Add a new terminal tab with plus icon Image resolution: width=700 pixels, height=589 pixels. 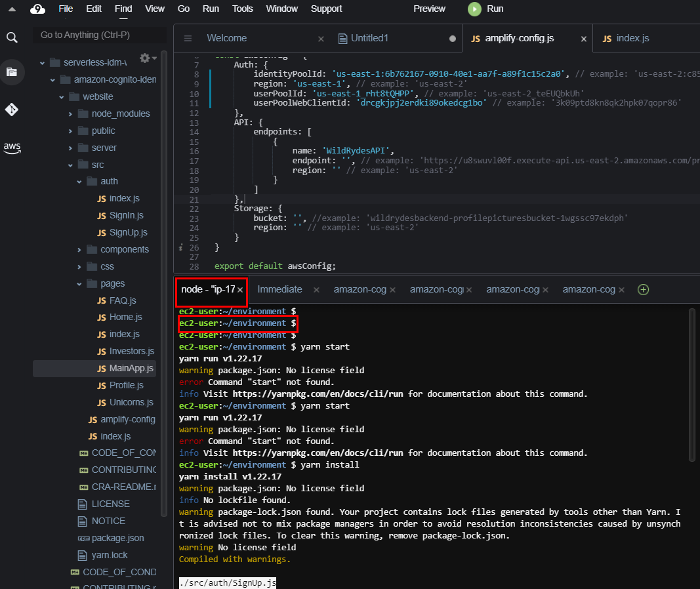(x=644, y=290)
